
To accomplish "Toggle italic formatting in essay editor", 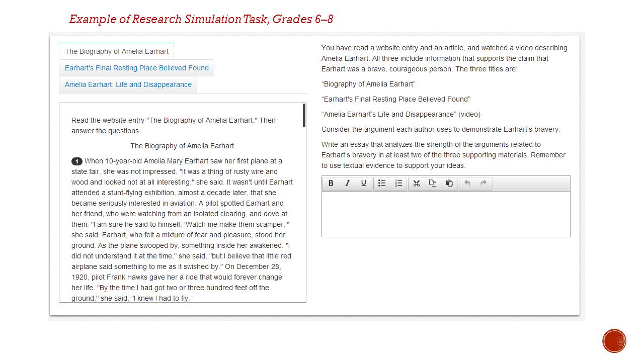I will pyautogui.click(x=347, y=184).
